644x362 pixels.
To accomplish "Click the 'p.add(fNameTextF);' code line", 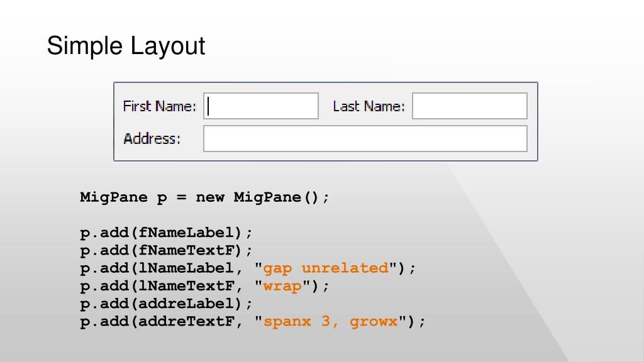I will (x=166, y=251).
